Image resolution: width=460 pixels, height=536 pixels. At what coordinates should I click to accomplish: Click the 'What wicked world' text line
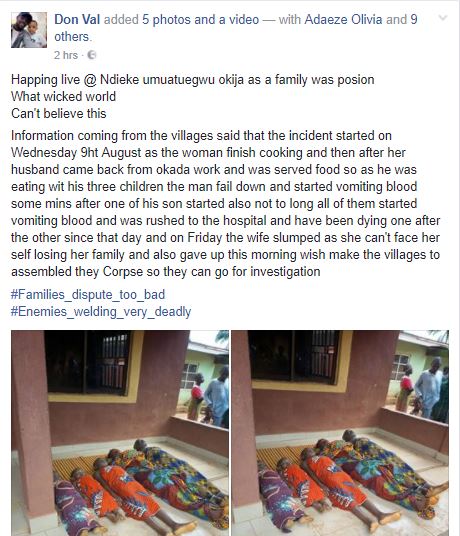[x=63, y=96]
